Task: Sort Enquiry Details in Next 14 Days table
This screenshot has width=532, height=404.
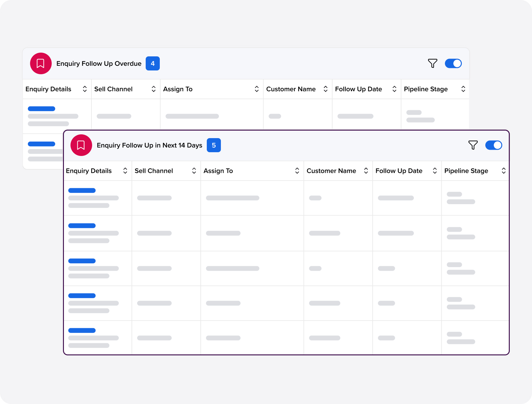Action: point(125,171)
